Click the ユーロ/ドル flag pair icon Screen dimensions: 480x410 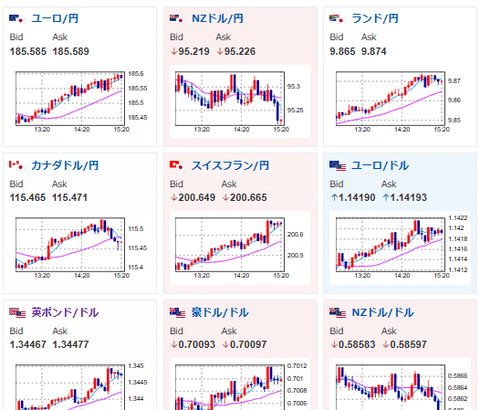pyautogui.click(x=337, y=165)
